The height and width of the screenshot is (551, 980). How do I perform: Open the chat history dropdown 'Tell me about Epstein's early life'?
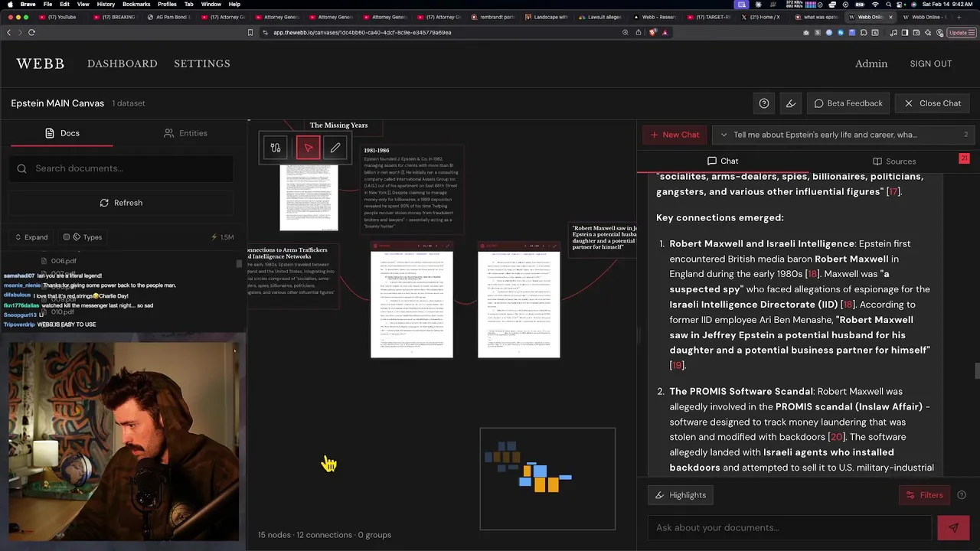click(842, 135)
